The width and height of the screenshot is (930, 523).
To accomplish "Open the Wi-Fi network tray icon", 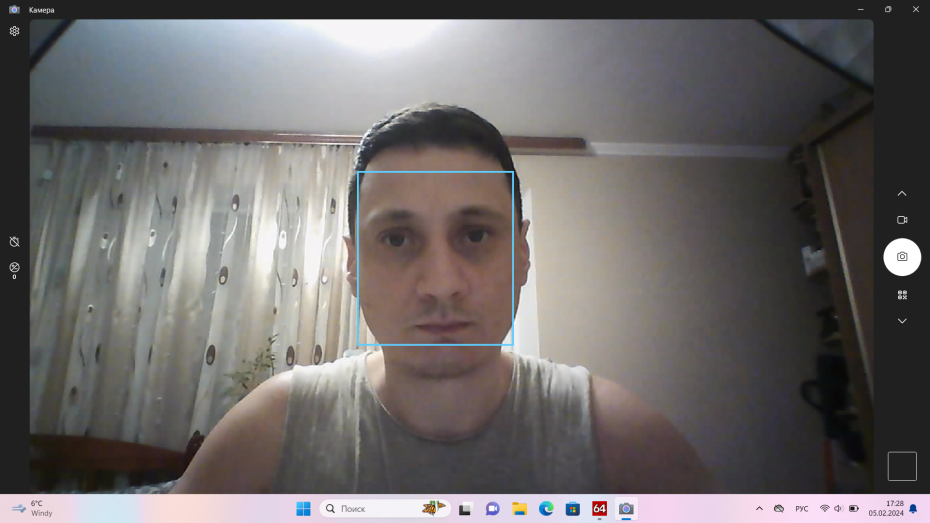I will 824,509.
